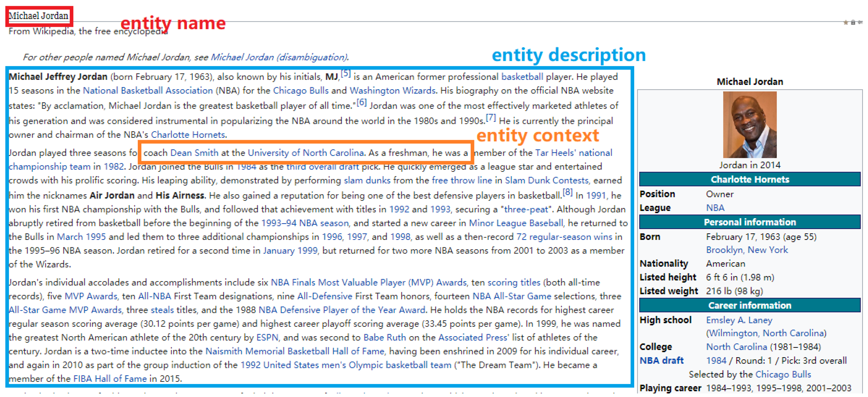The image size is (868, 397).
Task: Visit the ESPN link
Action: [267, 338]
